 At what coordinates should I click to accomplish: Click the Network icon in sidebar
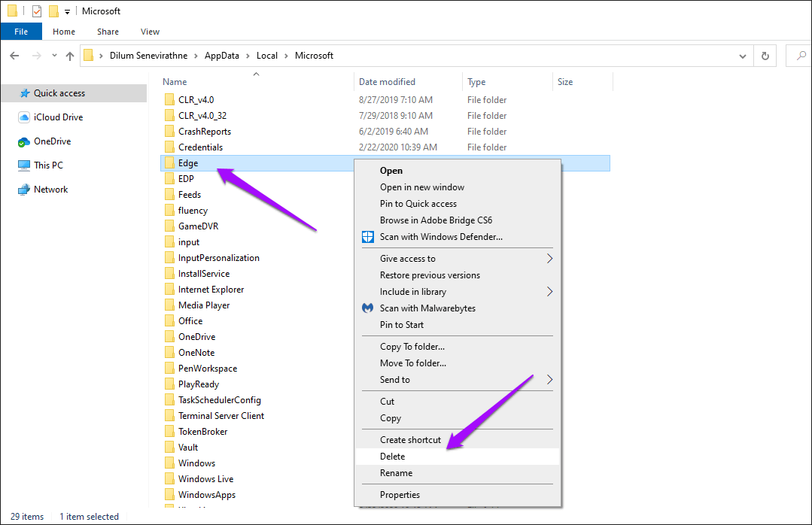[24, 190]
